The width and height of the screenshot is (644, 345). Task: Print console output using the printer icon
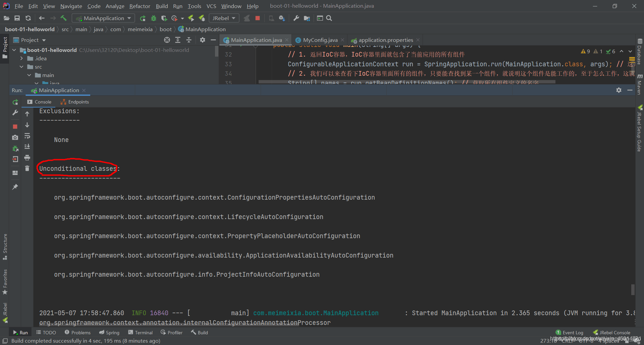[27, 157]
